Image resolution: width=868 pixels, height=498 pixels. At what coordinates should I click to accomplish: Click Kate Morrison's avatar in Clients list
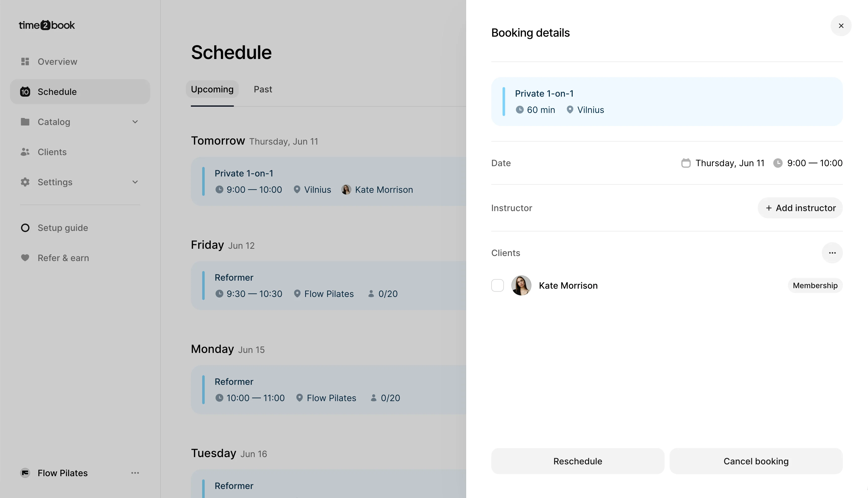(x=521, y=286)
